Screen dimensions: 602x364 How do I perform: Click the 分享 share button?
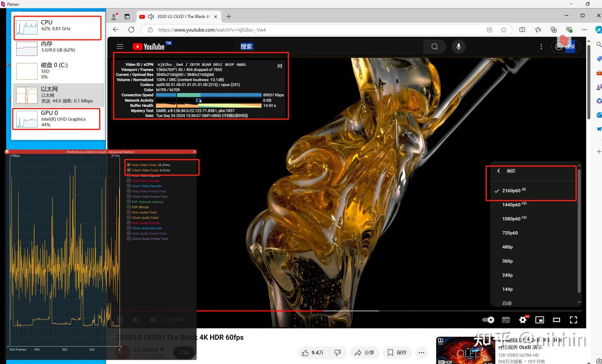pos(365,353)
